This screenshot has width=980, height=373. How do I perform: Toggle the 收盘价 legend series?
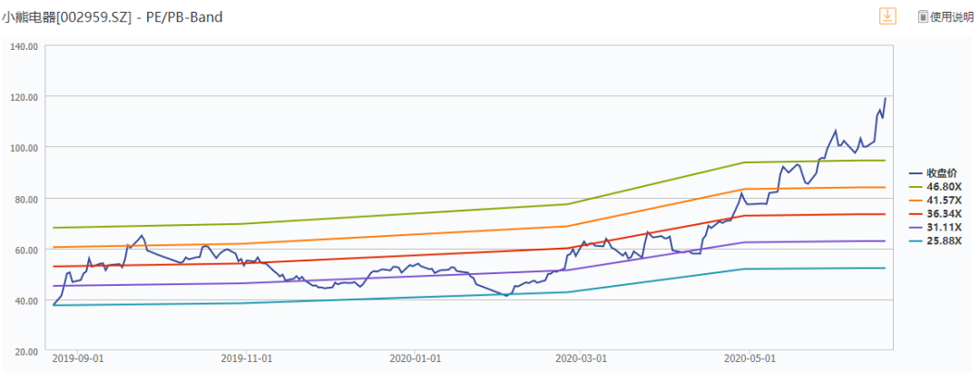click(x=933, y=173)
